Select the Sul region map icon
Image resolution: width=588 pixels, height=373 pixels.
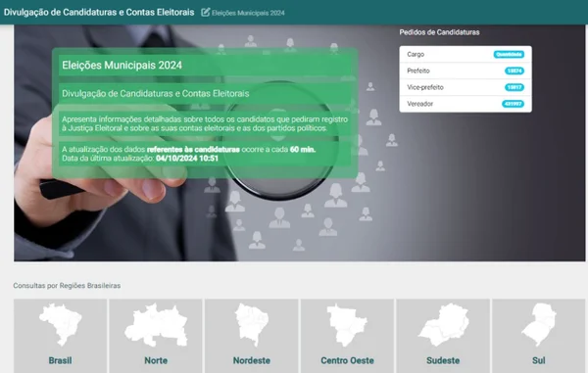(539, 325)
